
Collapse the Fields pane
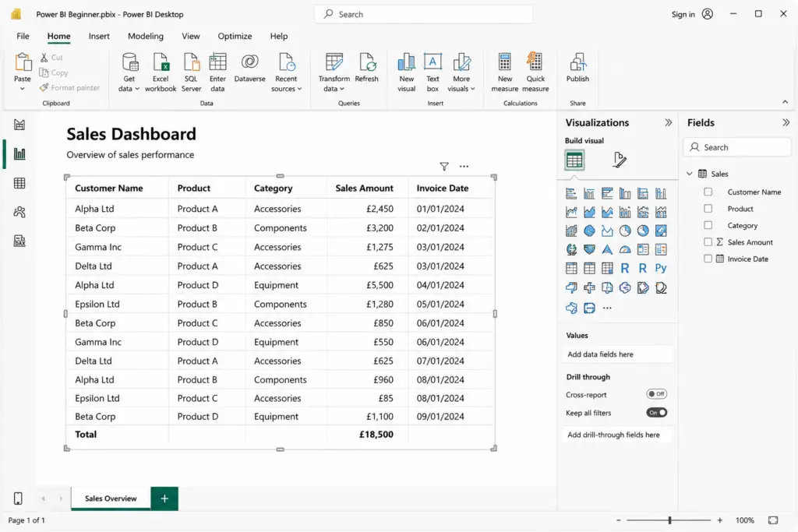point(786,122)
